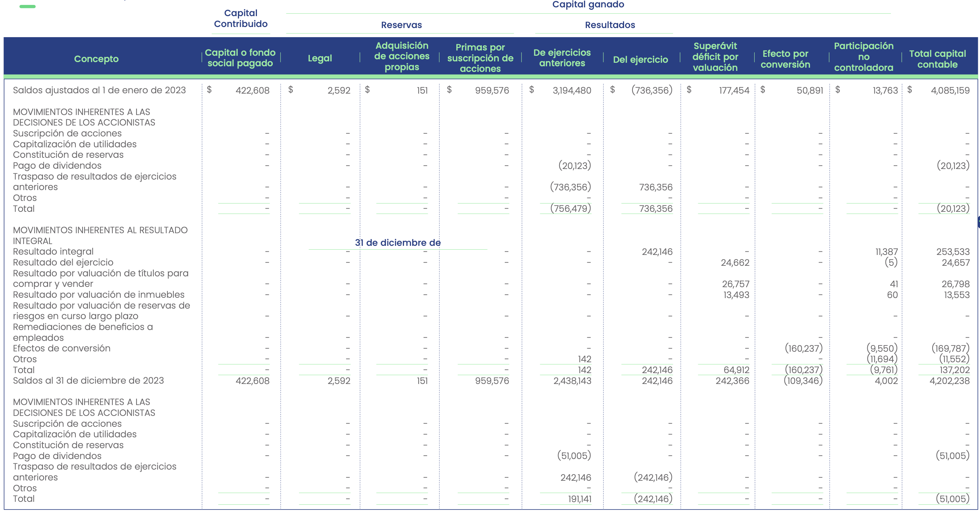Image resolution: width=980 pixels, height=512 pixels.
Task: Click the Total capital contable header
Action: (937, 59)
